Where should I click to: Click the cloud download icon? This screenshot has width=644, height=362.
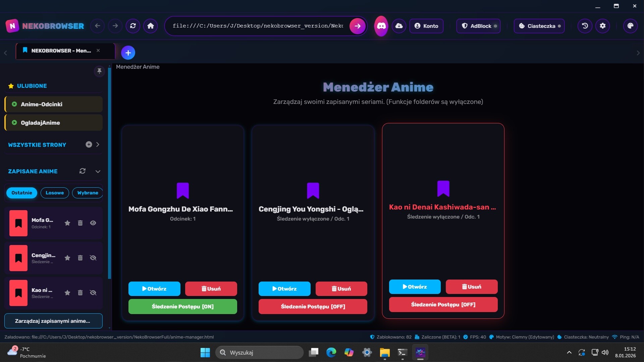[398, 26]
